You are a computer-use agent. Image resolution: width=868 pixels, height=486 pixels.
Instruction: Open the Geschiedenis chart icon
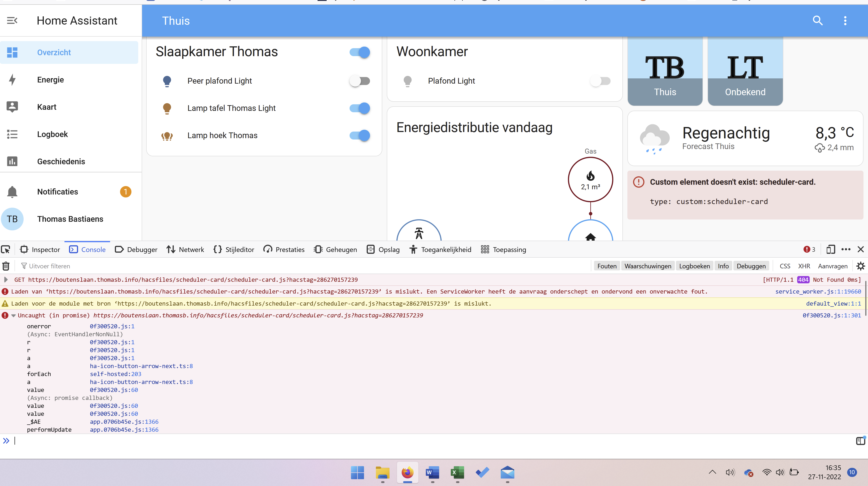[12, 161]
